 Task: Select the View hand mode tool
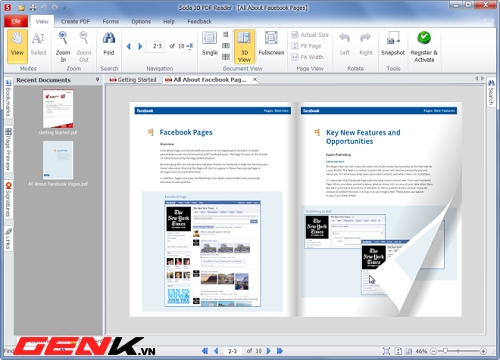coord(17,46)
